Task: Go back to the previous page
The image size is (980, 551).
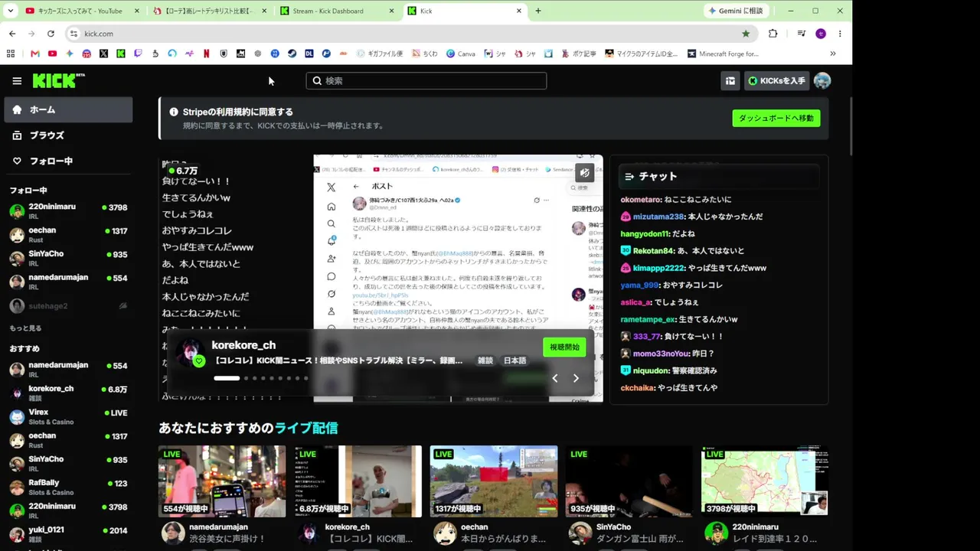Action: coord(12,34)
